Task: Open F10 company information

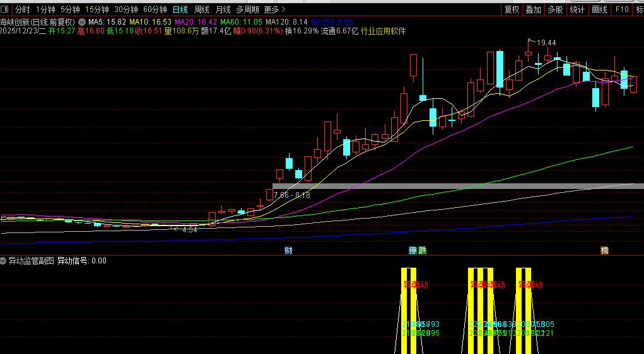Action: (x=622, y=9)
